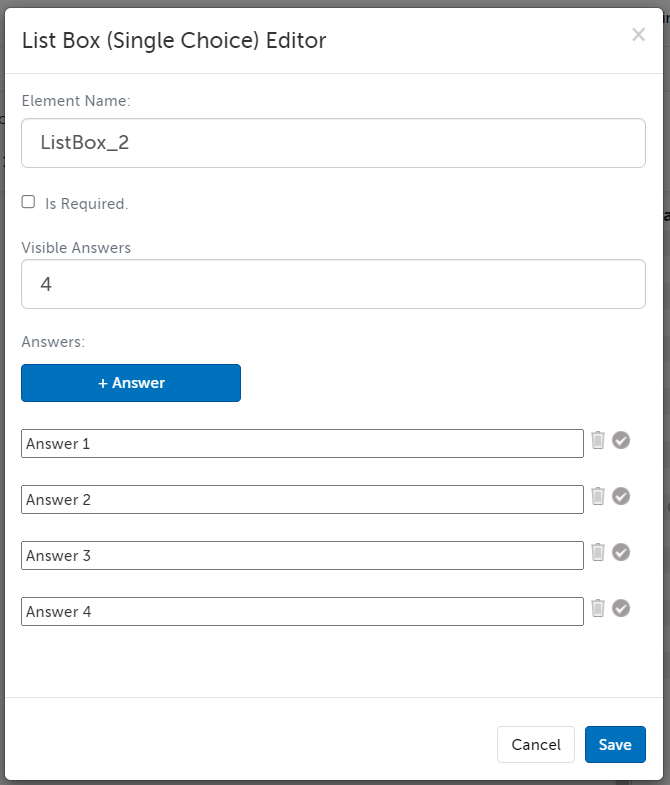
Task: Close the editor dialog with X
Action: point(638,35)
